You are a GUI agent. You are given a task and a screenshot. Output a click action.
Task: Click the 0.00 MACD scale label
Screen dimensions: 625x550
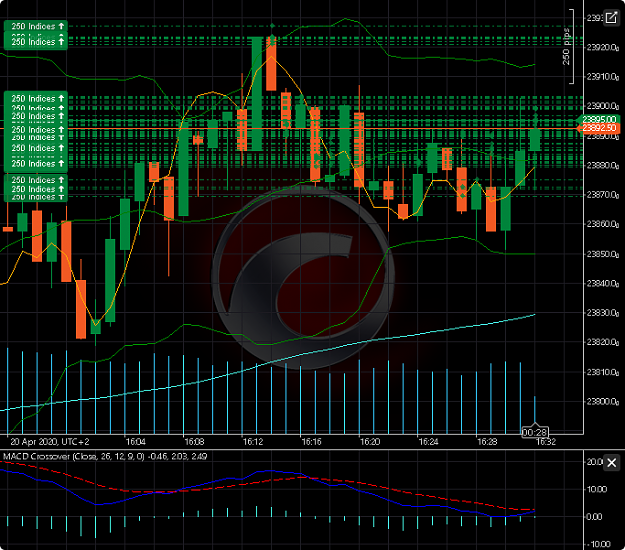tap(594, 517)
